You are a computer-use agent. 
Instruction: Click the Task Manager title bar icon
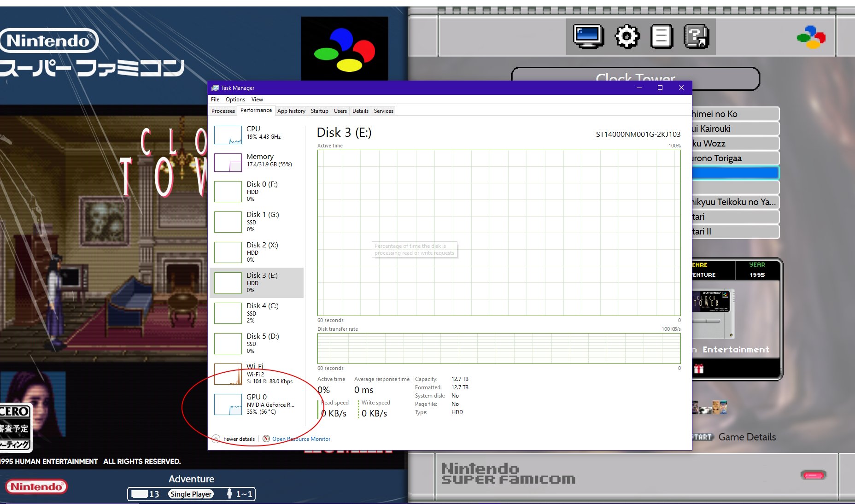(x=215, y=88)
